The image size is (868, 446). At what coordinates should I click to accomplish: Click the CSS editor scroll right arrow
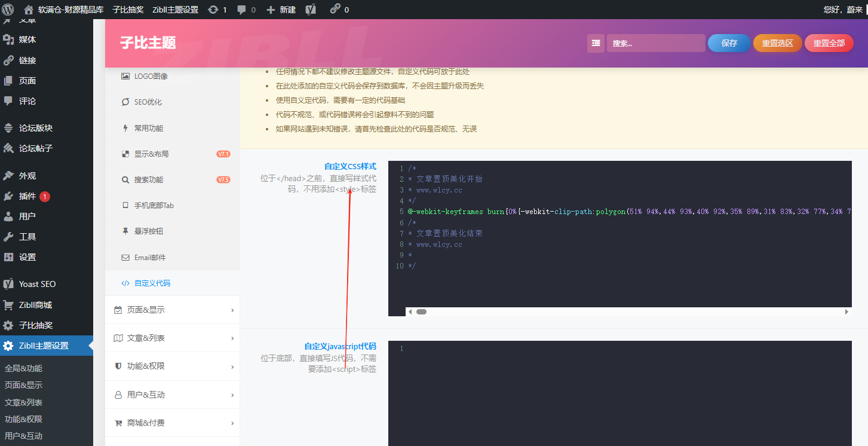[846, 311]
